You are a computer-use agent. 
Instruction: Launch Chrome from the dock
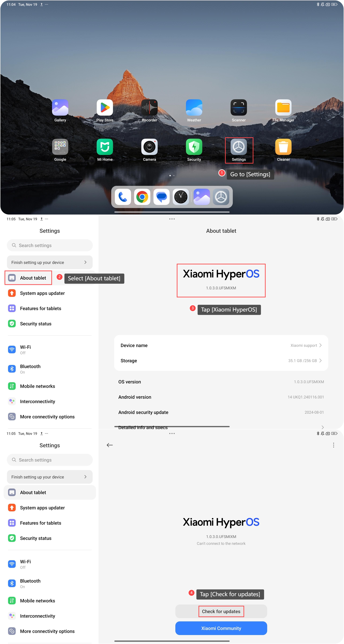142,197
